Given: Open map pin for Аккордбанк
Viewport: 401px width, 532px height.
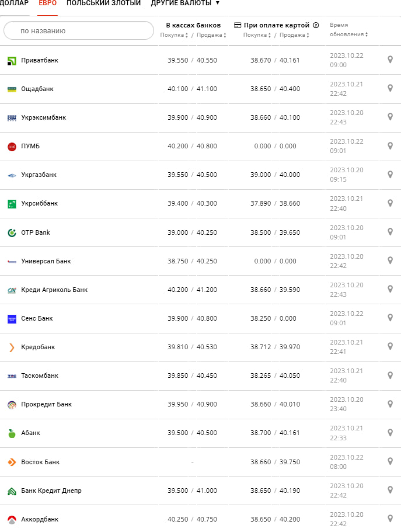Looking at the screenshot, I should point(390,519).
